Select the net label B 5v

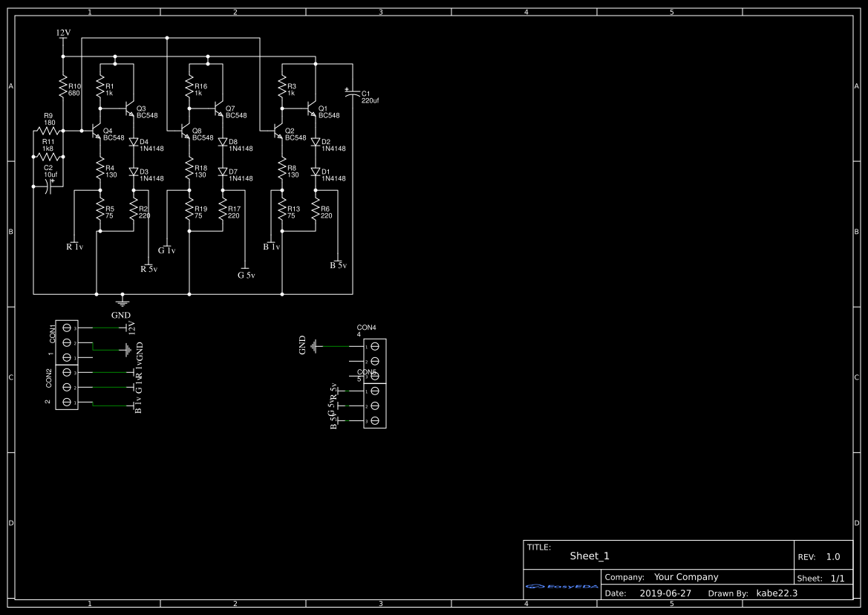pyautogui.click(x=338, y=264)
